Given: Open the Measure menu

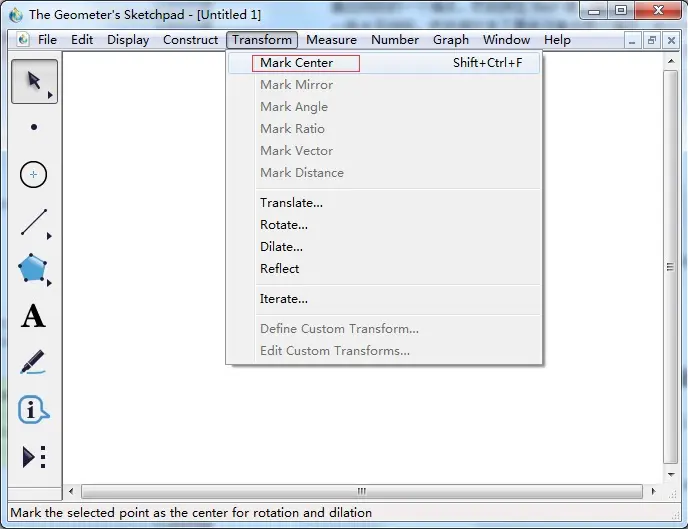Looking at the screenshot, I should click(331, 40).
